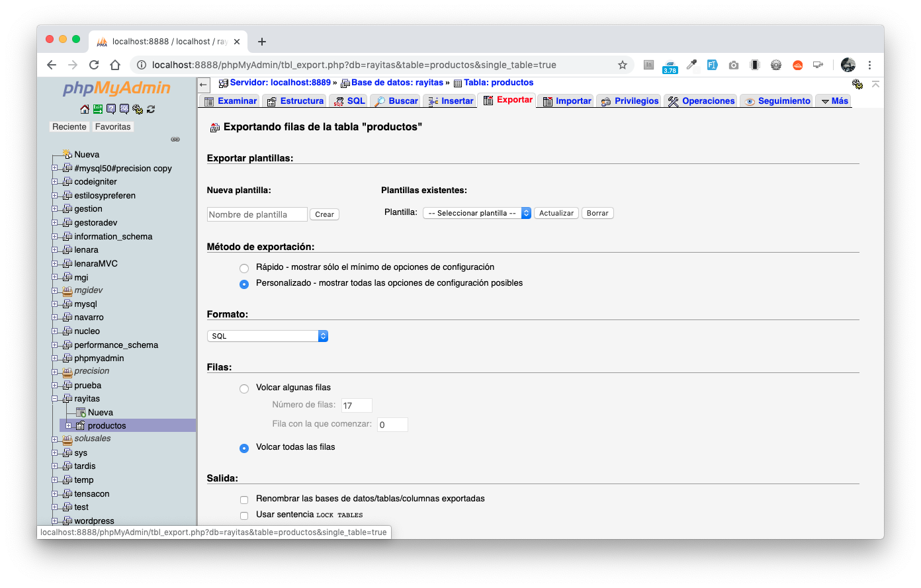Open the camera screenshot extension

pyautogui.click(x=734, y=65)
